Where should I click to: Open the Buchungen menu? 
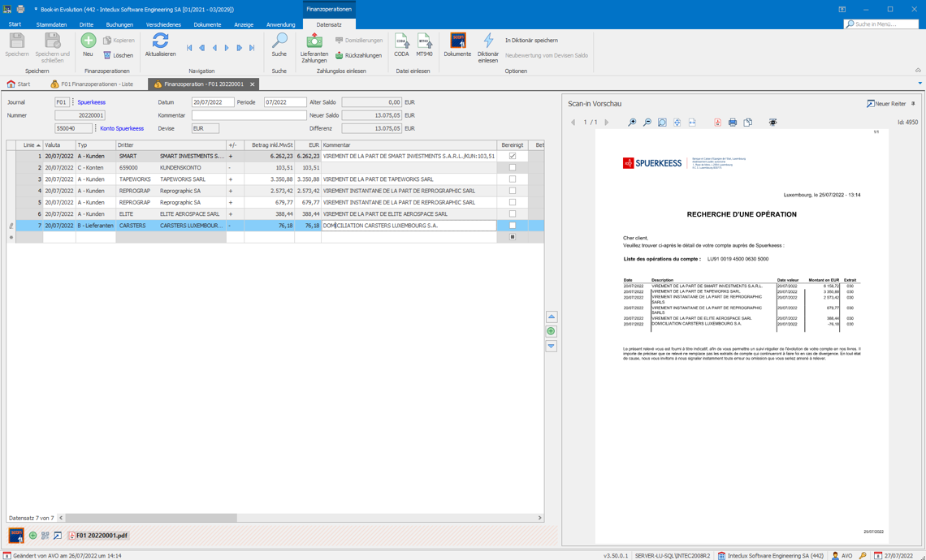click(x=119, y=24)
